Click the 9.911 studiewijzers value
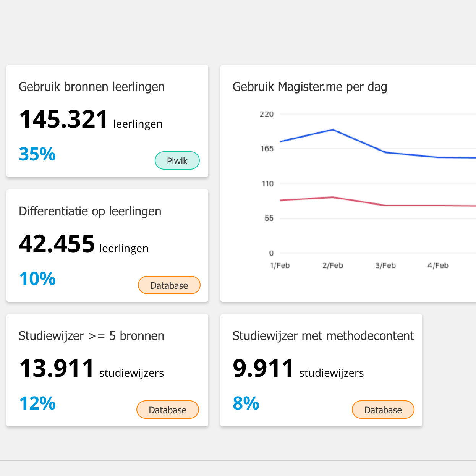This screenshot has height=476, width=476. tap(298, 369)
